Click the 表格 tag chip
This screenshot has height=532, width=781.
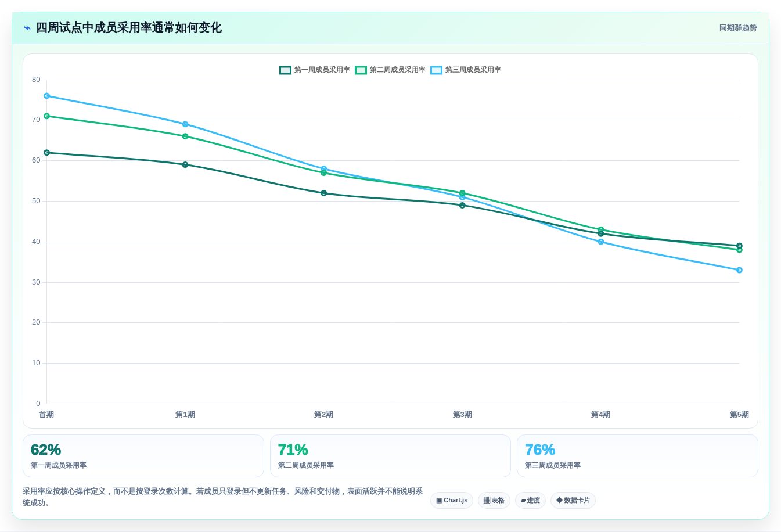[x=494, y=501]
